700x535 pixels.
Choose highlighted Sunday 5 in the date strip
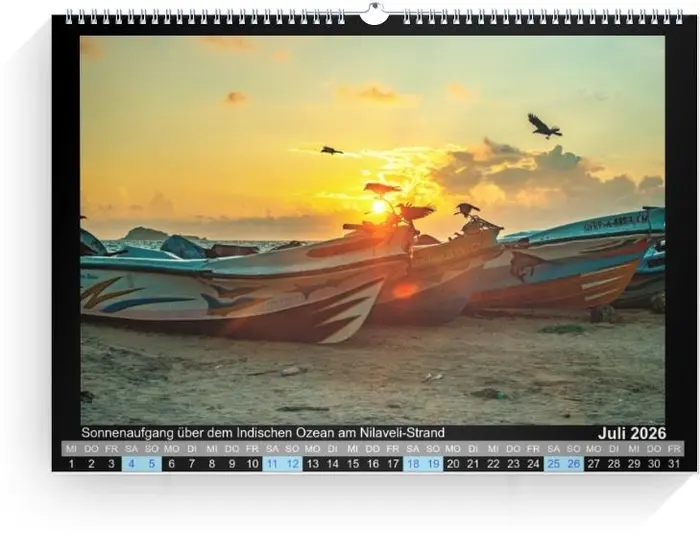(x=151, y=463)
